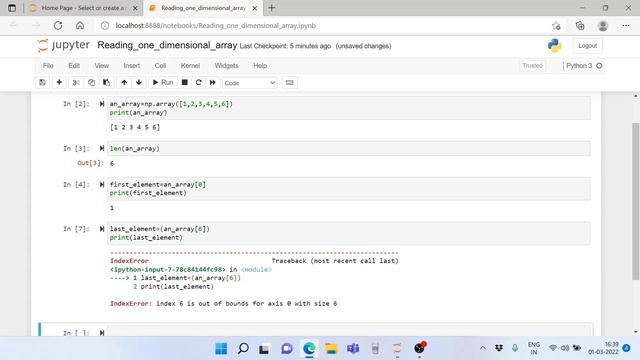Add page to favorites star icon

click(556, 26)
